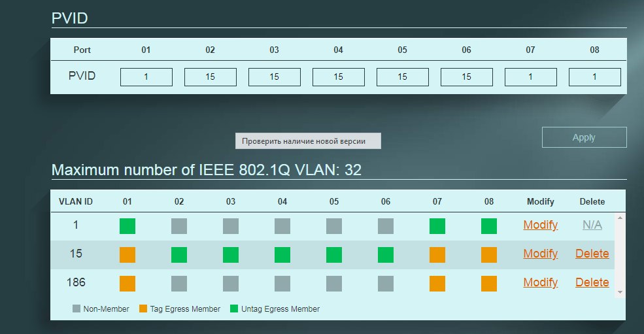The image size is (644, 334).
Task: Click VLAN table scrollbar down arrow
Action: 620,292
